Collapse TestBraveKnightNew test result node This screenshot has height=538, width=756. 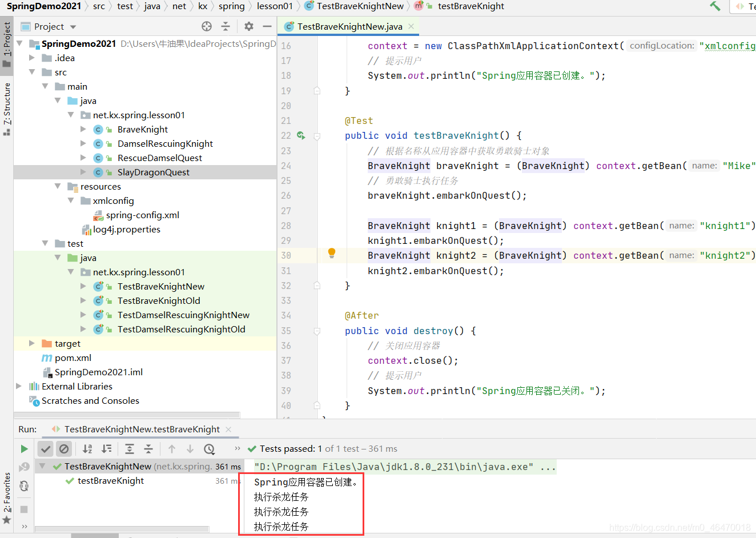coord(42,466)
